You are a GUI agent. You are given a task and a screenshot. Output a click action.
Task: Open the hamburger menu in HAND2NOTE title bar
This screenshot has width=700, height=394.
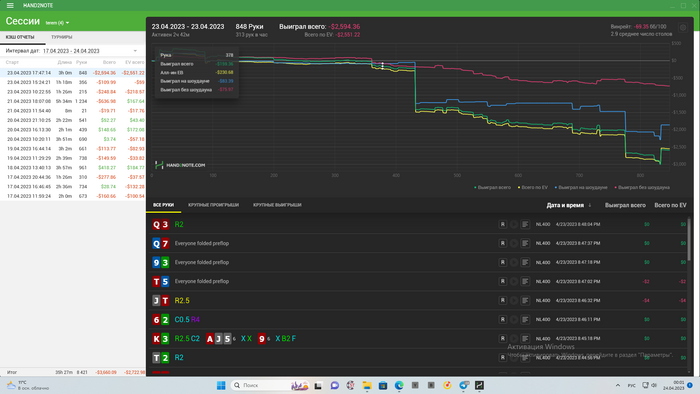click(x=10, y=5)
